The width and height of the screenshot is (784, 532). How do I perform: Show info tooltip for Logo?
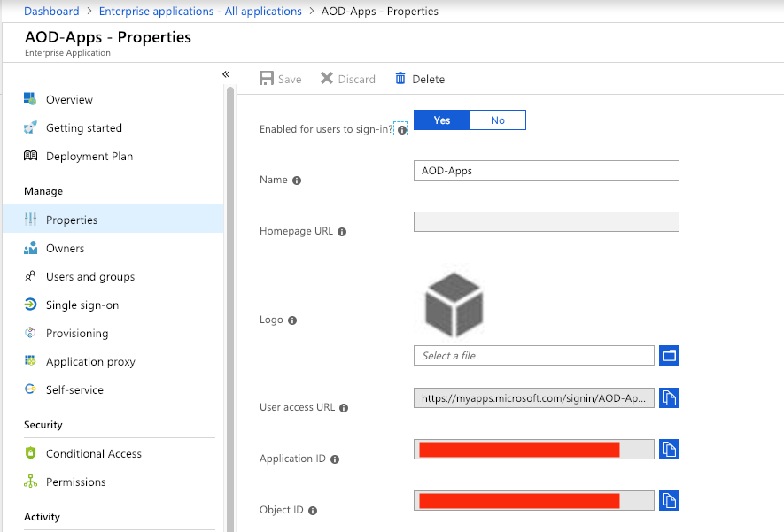292,320
